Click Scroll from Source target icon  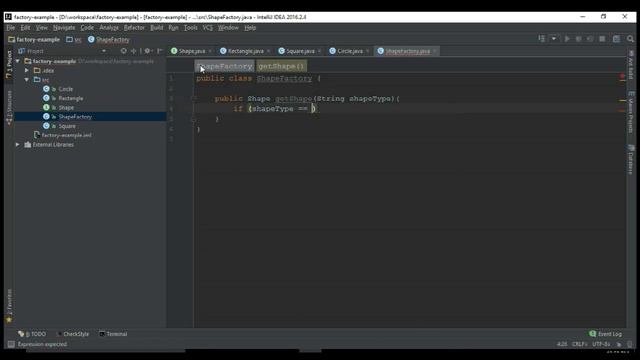[x=123, y=51]
